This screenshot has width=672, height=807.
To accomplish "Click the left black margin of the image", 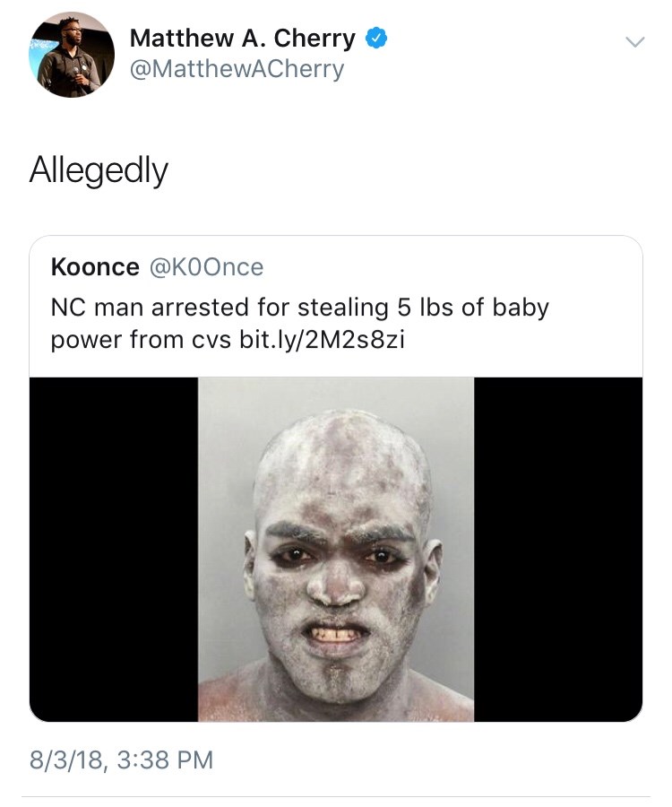I will pyautogui.click(x=114, y=549).
